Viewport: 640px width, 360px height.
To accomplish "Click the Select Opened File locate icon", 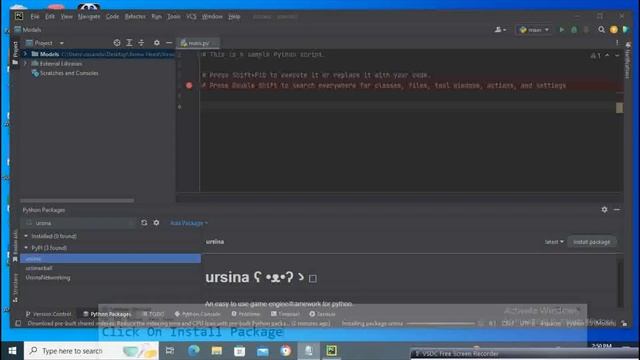I will 117,43.
